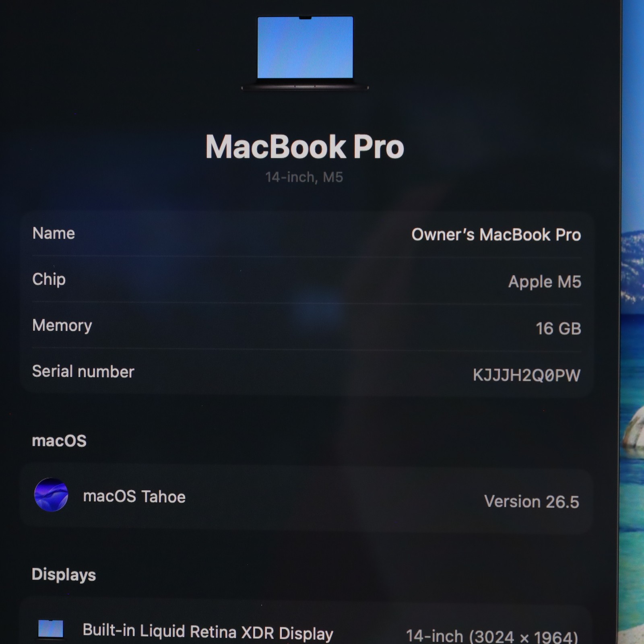Image resolution: width=644 pixels, height=644 pixels.
Task: Click the MacBook Pro laptop image
Action: (x=305, y=53)
